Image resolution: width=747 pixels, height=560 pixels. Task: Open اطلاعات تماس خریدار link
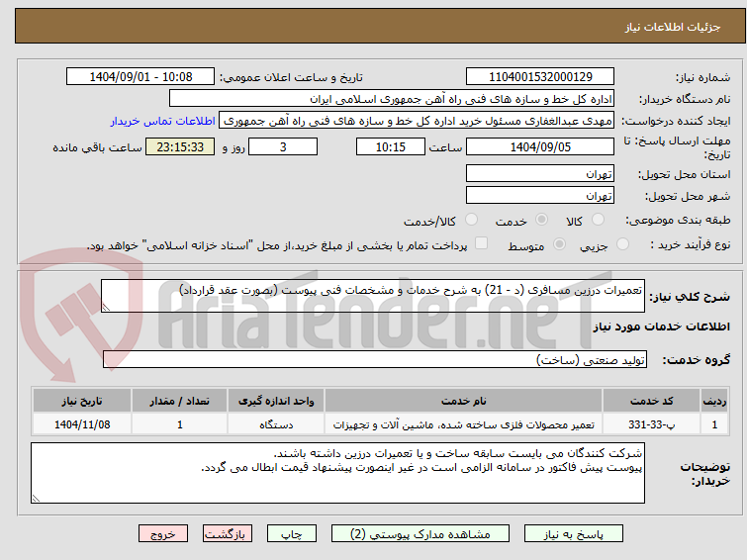(x=163, y=121)
